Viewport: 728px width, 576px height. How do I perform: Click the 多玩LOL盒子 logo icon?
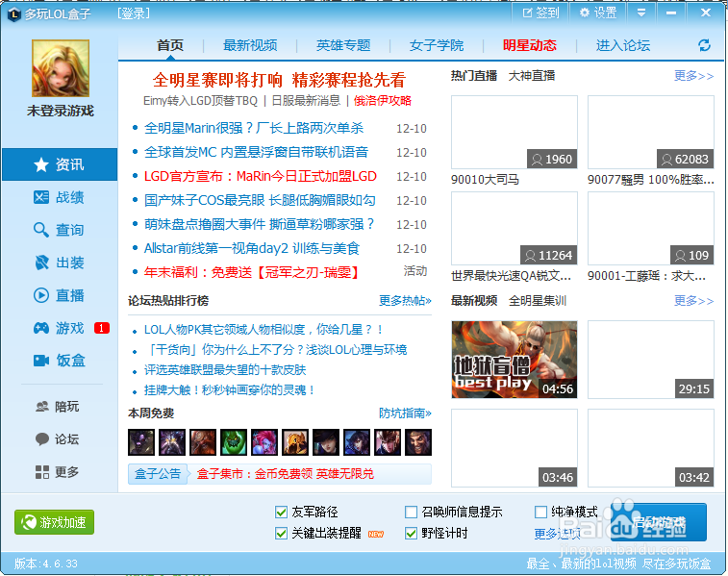[14, 14]
